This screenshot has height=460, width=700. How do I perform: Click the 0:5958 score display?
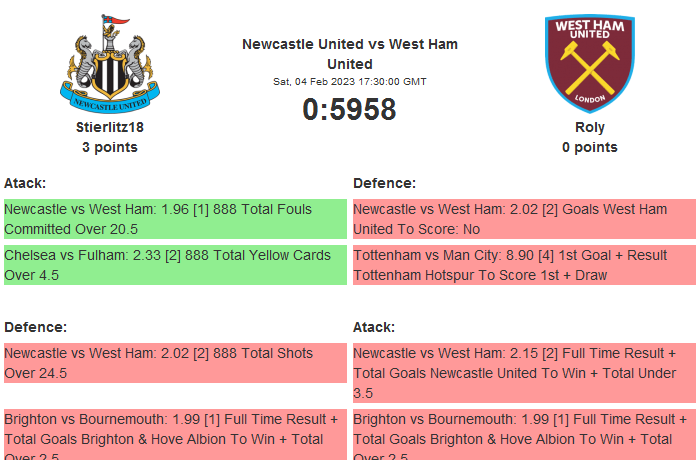(350, 110)
